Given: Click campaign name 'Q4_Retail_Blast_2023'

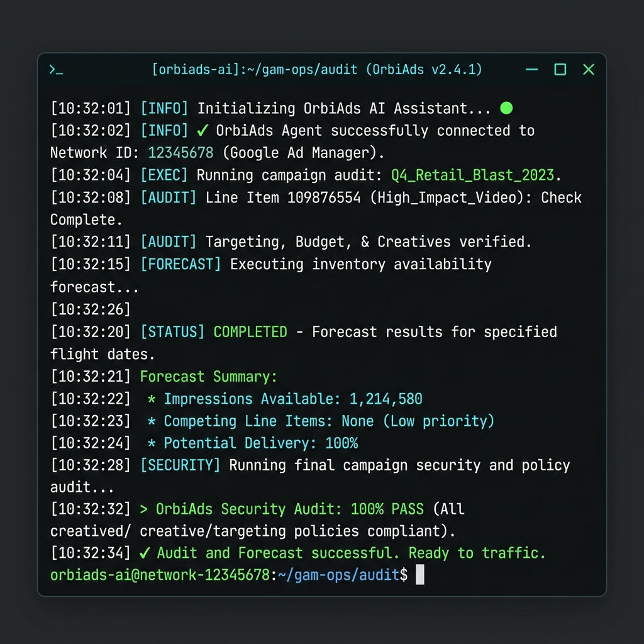Looking at the screenshot, I should [472, 175].
